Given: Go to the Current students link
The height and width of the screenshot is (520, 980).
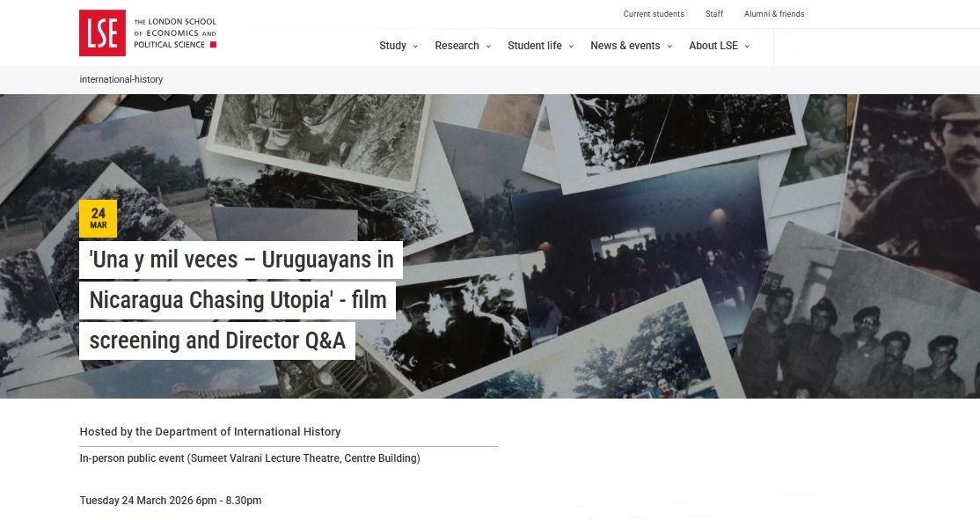Looking at the screenshot, I should click(654, 14).
